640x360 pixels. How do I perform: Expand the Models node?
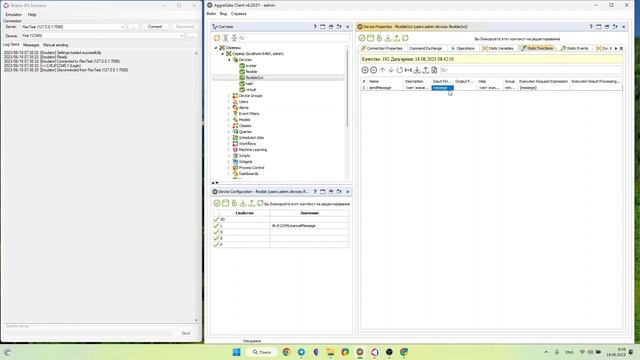point(229,120)
